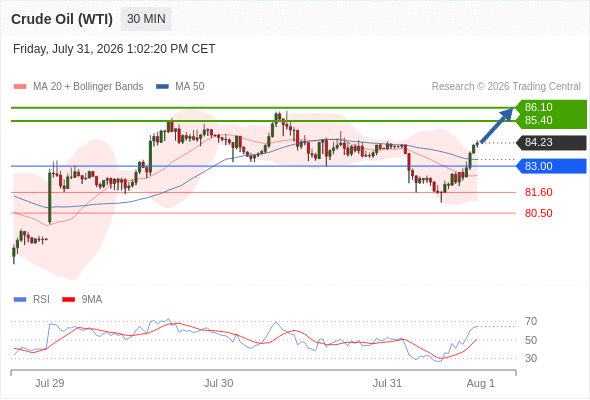Click the red 81.60 support label
Image resolution: width=590 pixels, height=400 pixels.
[538, 192]
